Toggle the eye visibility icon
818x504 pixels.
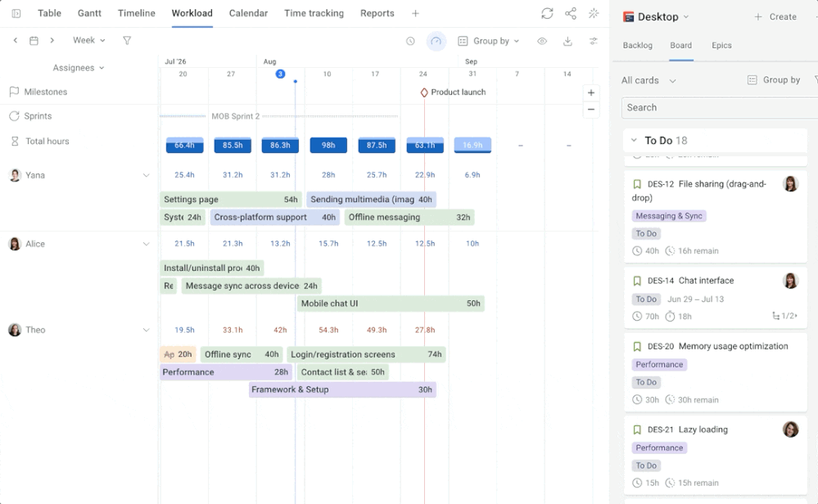point(542,41)
